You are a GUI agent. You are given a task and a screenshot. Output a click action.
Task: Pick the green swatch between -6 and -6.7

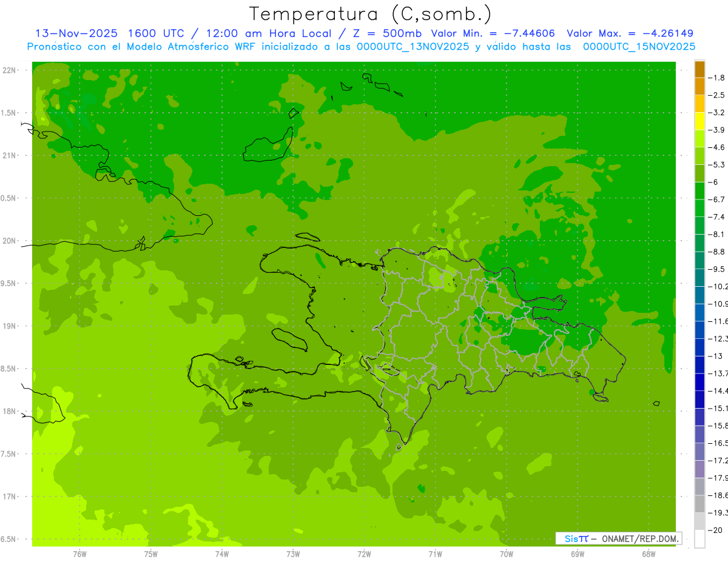[x=699, y=191]
